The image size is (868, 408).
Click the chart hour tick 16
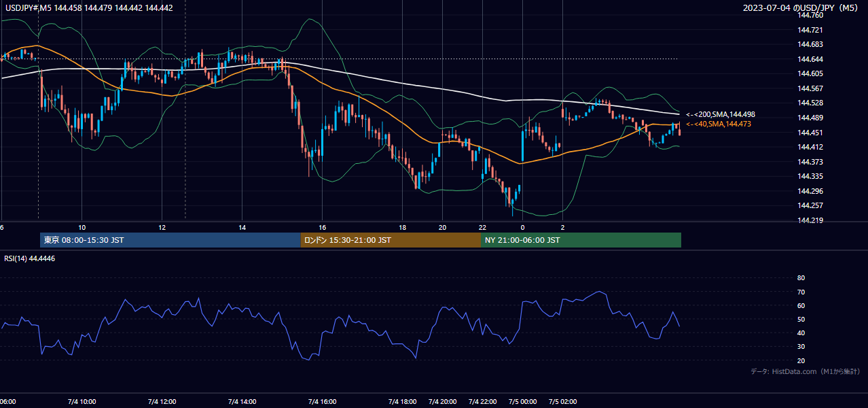[x=323, y=227]
